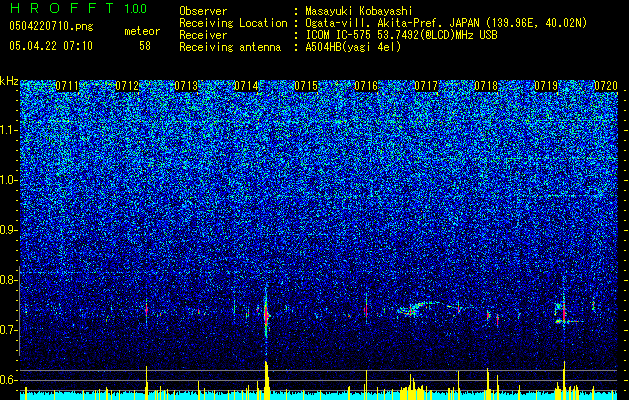Click the curved echo trace near 0717
Viewport: 629px width, 400px height.
421,308
